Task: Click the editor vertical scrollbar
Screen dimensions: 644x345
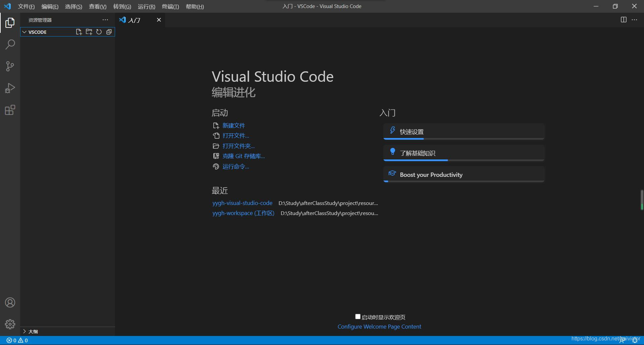Action: [642, 200]
